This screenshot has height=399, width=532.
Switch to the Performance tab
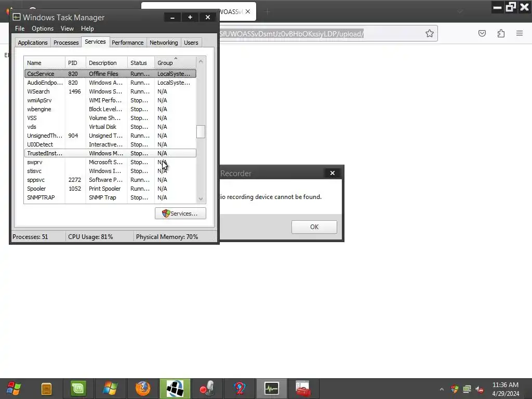pyautogui.click(x=128, y=43)
